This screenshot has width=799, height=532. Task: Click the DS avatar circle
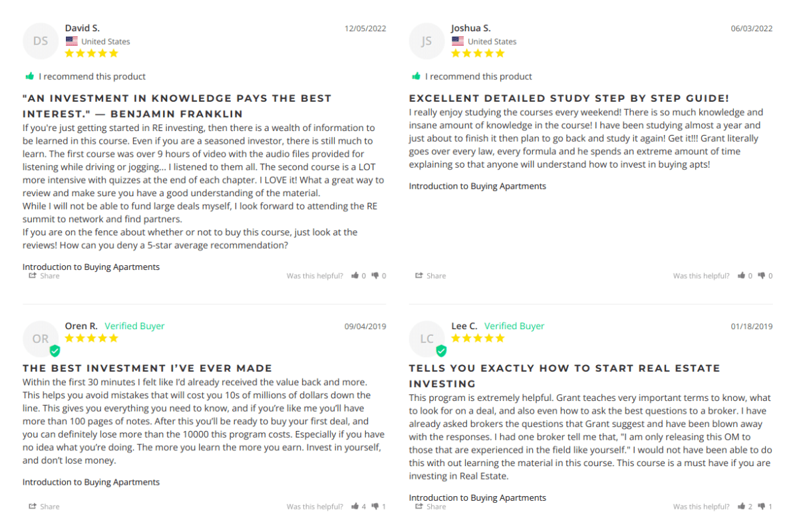click(x=41, y=41)
